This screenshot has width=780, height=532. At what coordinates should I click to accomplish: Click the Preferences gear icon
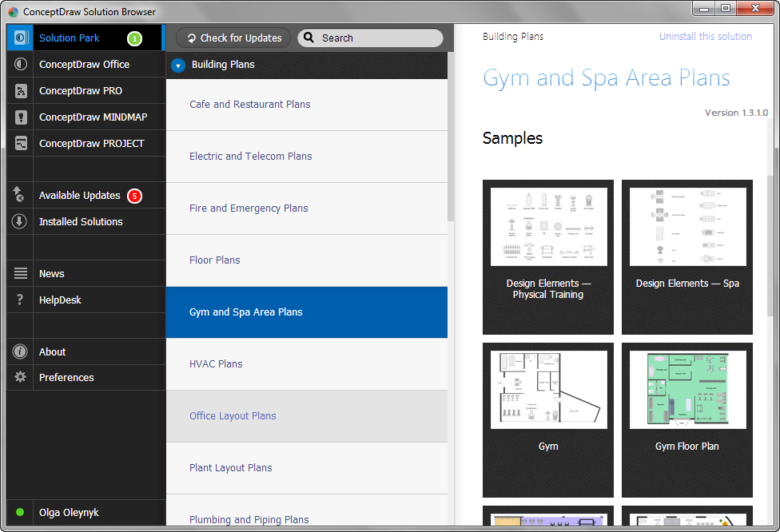20,377
